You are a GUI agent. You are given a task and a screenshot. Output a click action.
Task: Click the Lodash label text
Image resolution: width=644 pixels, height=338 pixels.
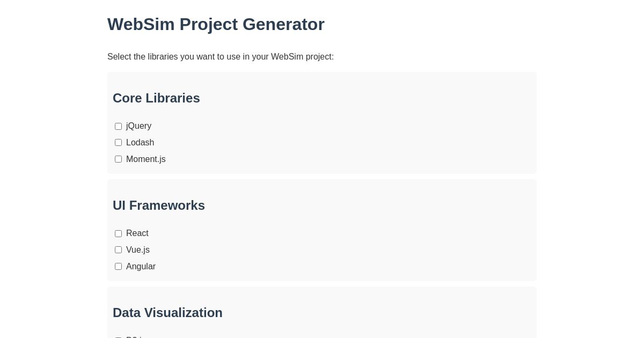(140, 143)
